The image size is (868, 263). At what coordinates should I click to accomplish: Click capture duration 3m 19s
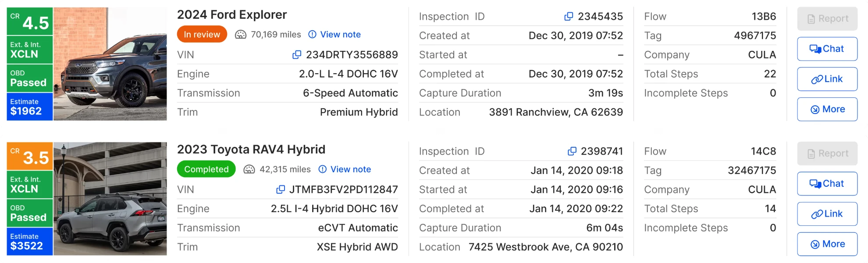(x=605, y=93)
